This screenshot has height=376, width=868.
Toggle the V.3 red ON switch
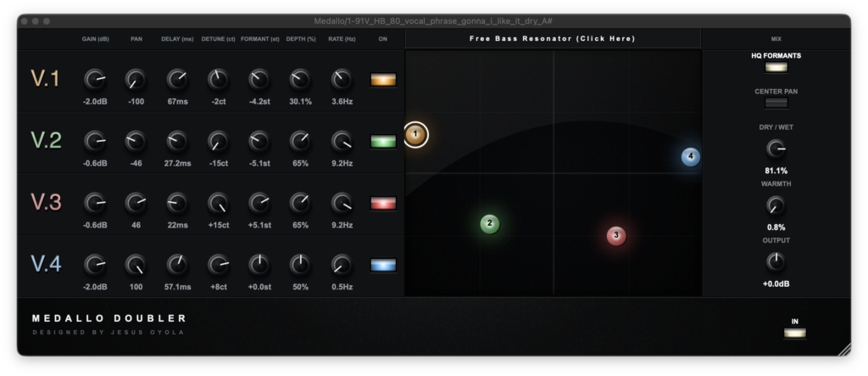383,203
